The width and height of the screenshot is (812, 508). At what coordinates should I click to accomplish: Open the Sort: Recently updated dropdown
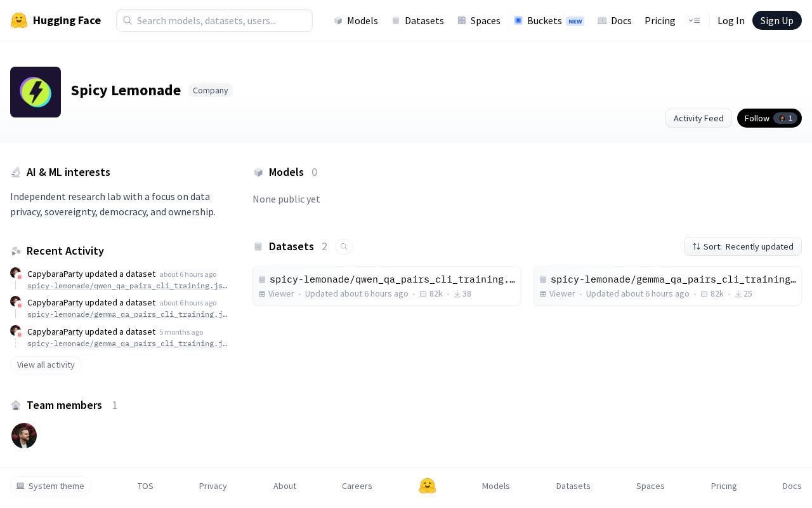(x=743, y=246)
